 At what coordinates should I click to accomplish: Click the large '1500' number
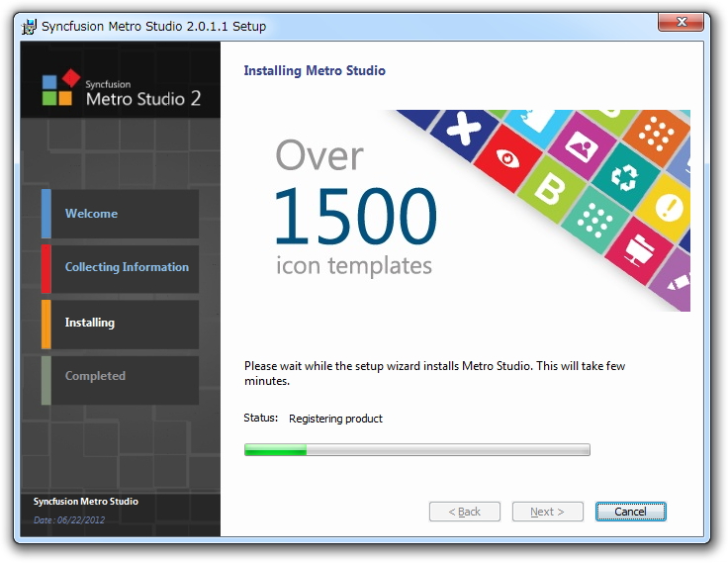pos(356,216)
